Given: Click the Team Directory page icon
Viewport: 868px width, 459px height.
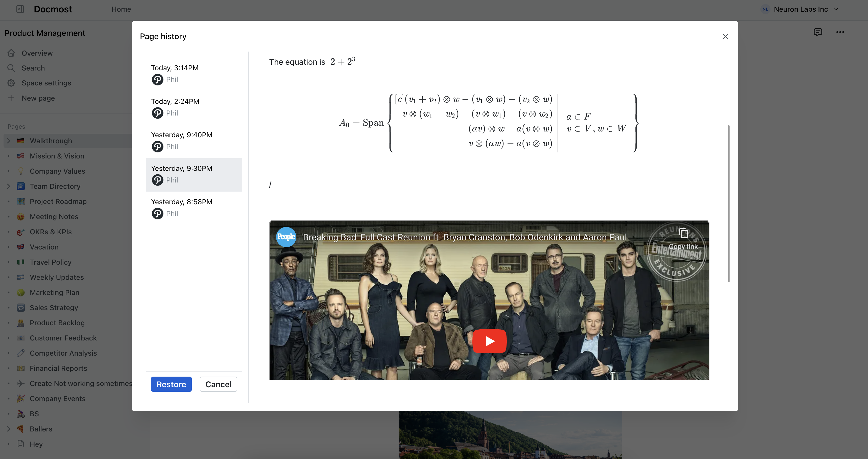Looking at the screenshot, I should [x=20, y=186].
